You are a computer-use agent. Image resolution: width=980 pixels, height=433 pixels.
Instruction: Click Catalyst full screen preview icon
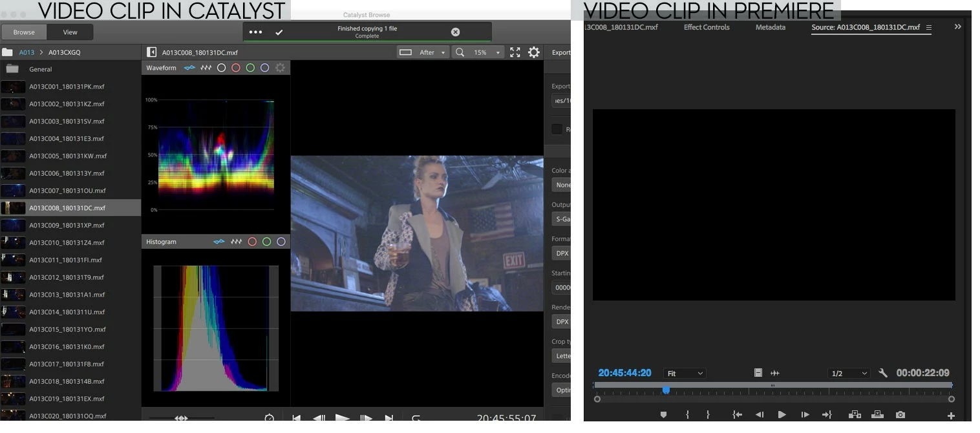(x=515, y=52)
